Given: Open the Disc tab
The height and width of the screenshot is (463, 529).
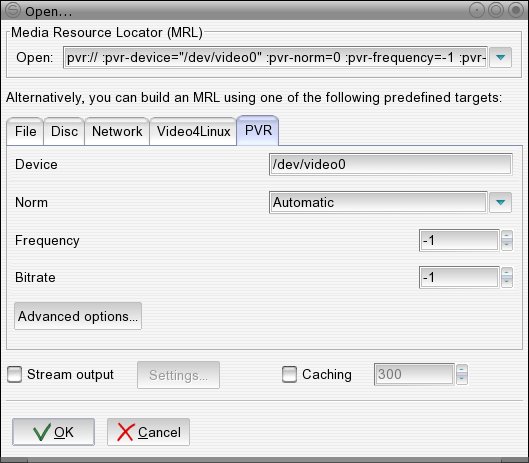Looking at the screenshot, I should [64, 131].
